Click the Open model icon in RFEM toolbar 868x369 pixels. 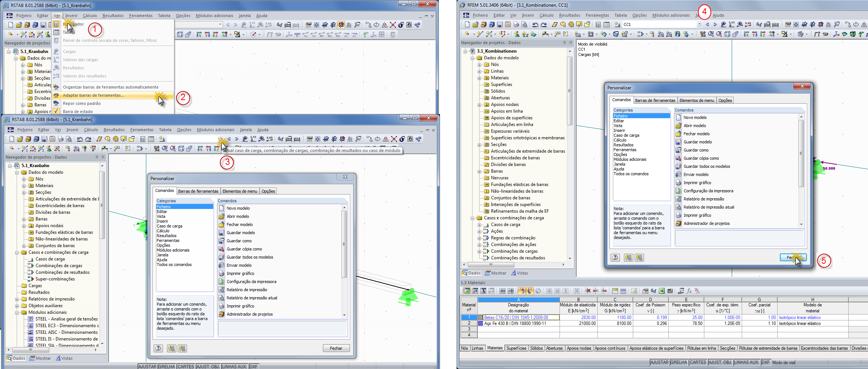point(475,24)
